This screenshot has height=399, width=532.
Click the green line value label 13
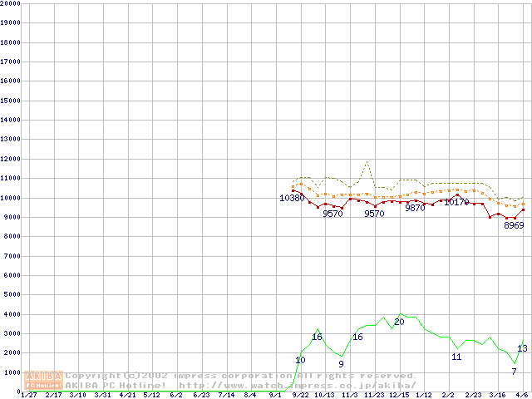click(523, 348)
